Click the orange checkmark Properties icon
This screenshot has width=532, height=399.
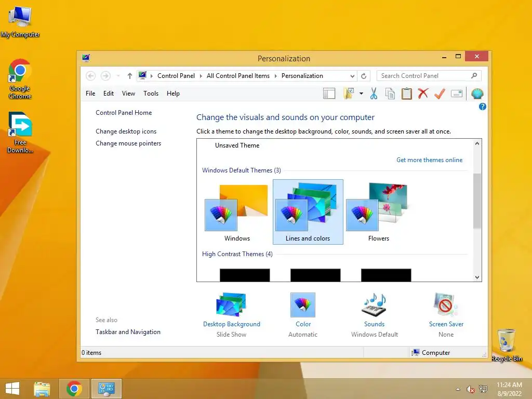click(x=440, y=94)
